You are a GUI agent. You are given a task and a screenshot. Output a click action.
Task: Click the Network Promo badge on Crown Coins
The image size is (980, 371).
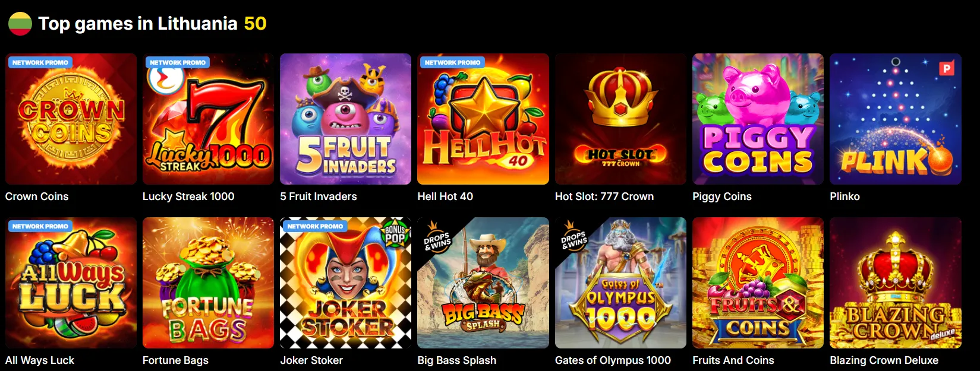pos(40,62)
